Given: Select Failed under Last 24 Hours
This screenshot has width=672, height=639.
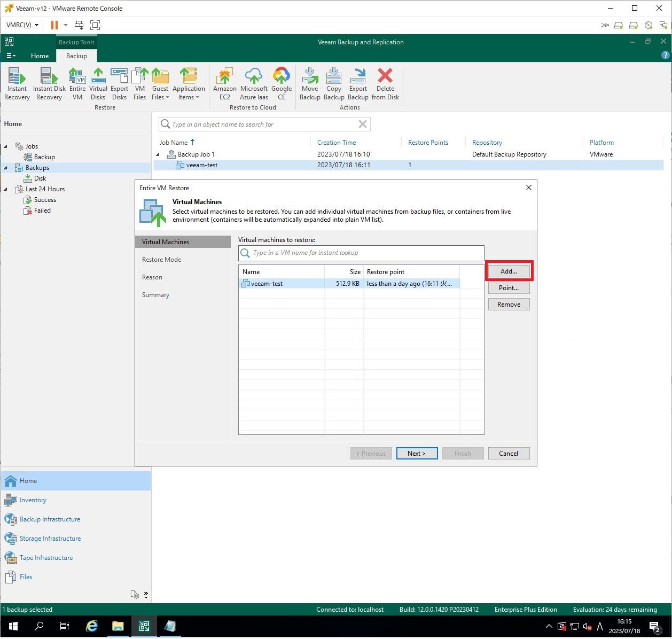Looking at the screenshot, I should 42,211.
